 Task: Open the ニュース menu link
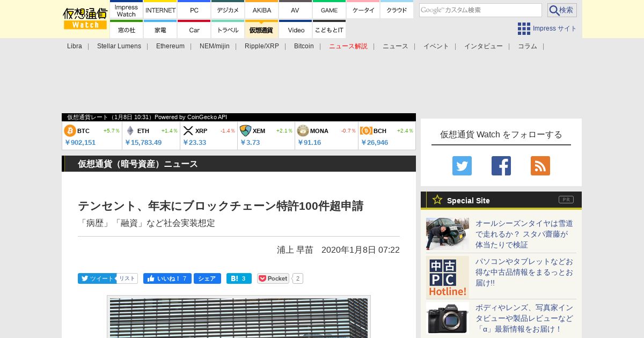(x=396, y=46)
